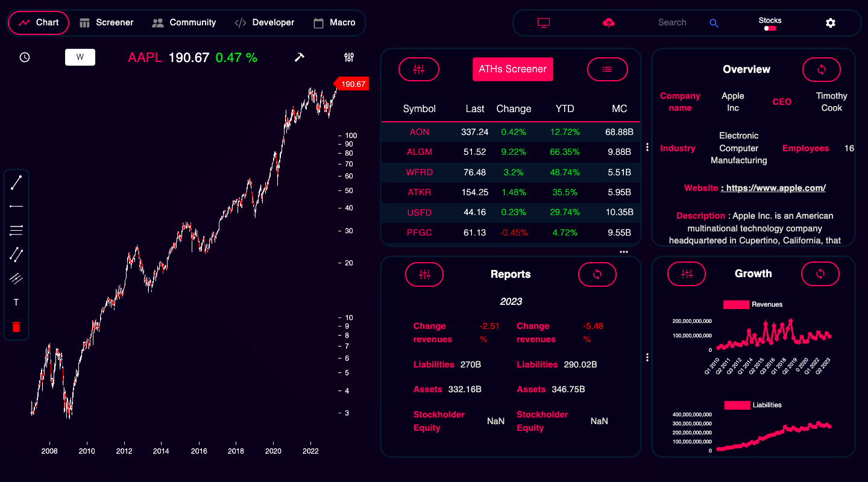
Task: Click the 68.88B market cap value
Action: [620, 132]
